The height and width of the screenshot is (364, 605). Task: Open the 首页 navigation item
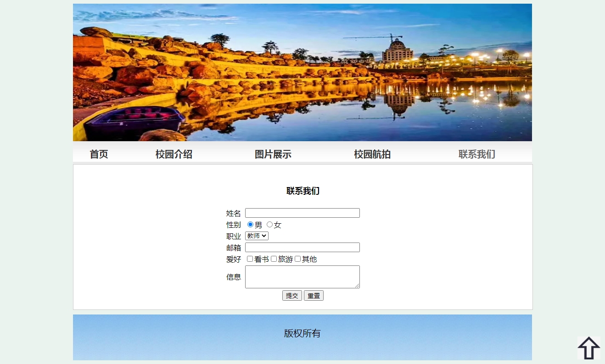(x=99, y=154)
